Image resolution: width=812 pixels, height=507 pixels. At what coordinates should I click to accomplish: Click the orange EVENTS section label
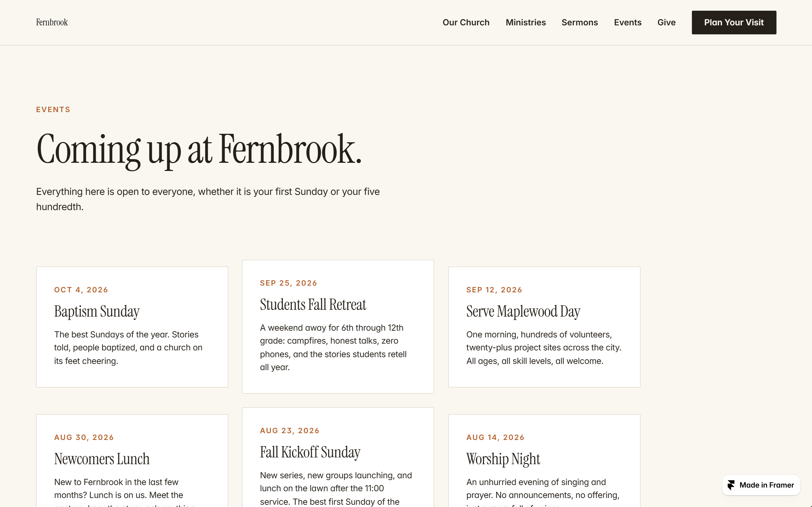pos(53,110)
